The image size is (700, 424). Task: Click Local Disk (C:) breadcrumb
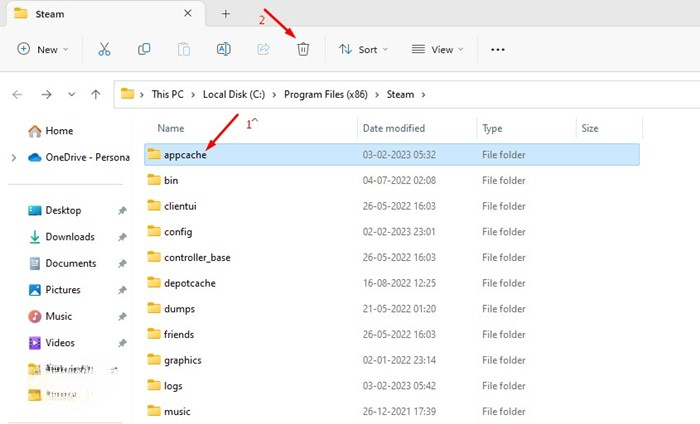234,94
